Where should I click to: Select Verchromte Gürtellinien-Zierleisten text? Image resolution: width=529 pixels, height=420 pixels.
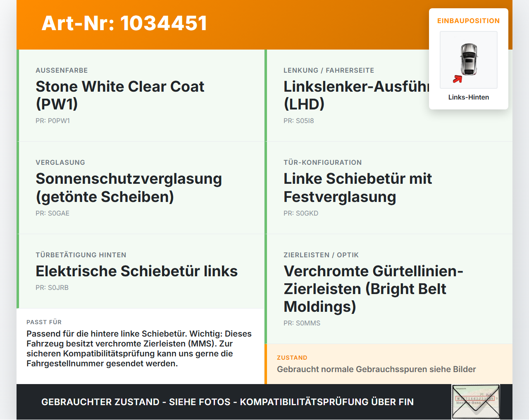tap(373, 289)
